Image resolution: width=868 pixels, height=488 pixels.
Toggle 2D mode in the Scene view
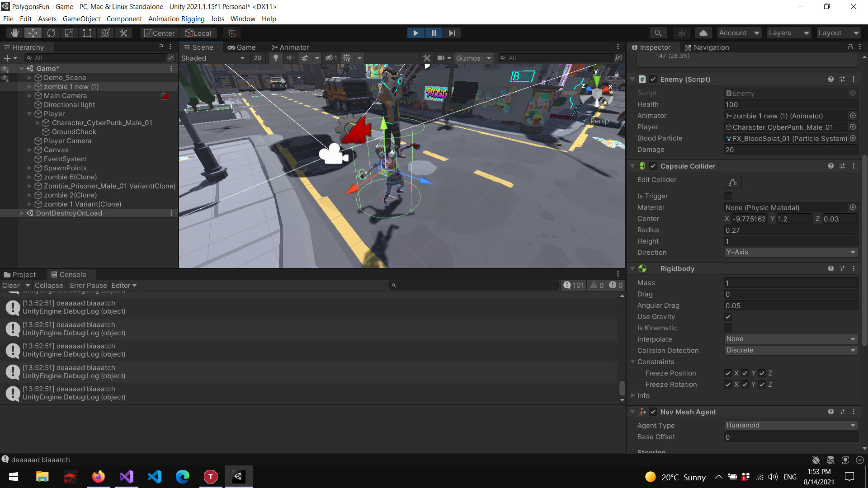coord(258,58)
